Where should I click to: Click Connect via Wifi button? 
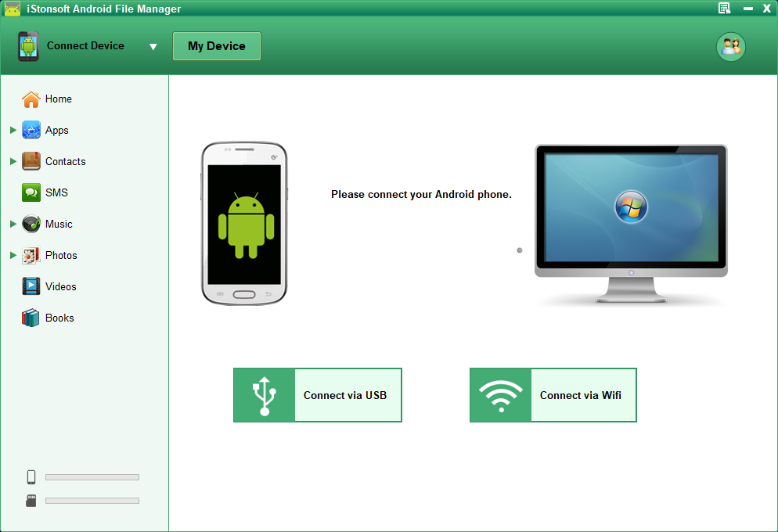coord(553,395)
